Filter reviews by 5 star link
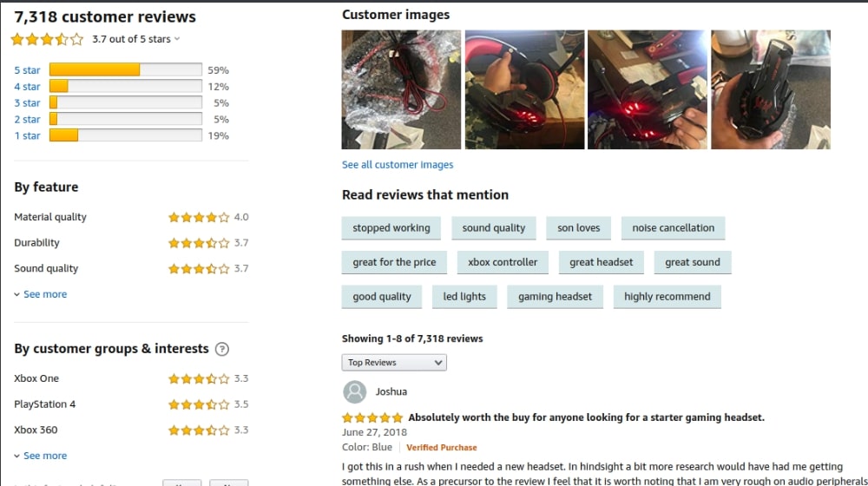The width and height of the screenshot is (868, 486). click(x=27, y=70)
